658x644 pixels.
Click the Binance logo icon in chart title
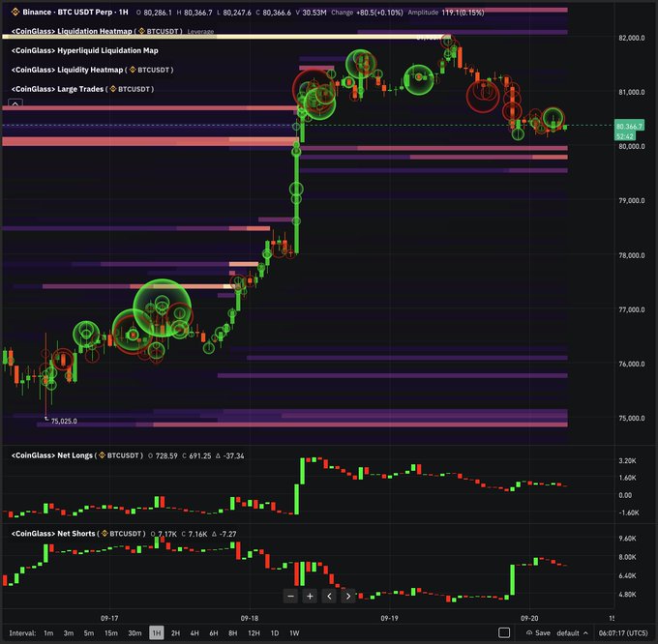pos(15,12)
